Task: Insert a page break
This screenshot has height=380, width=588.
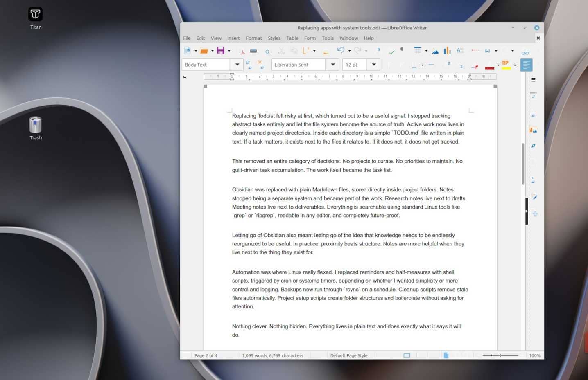Action: [x=475, y=50]
